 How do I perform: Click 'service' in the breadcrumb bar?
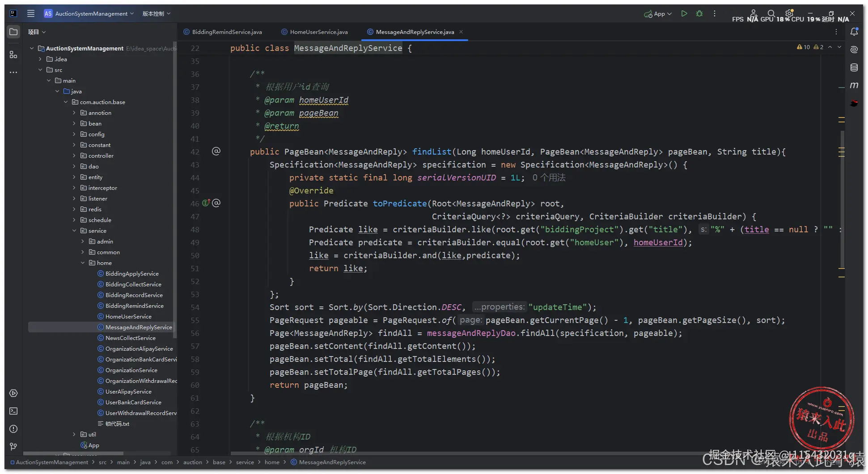tap(245, 462)
